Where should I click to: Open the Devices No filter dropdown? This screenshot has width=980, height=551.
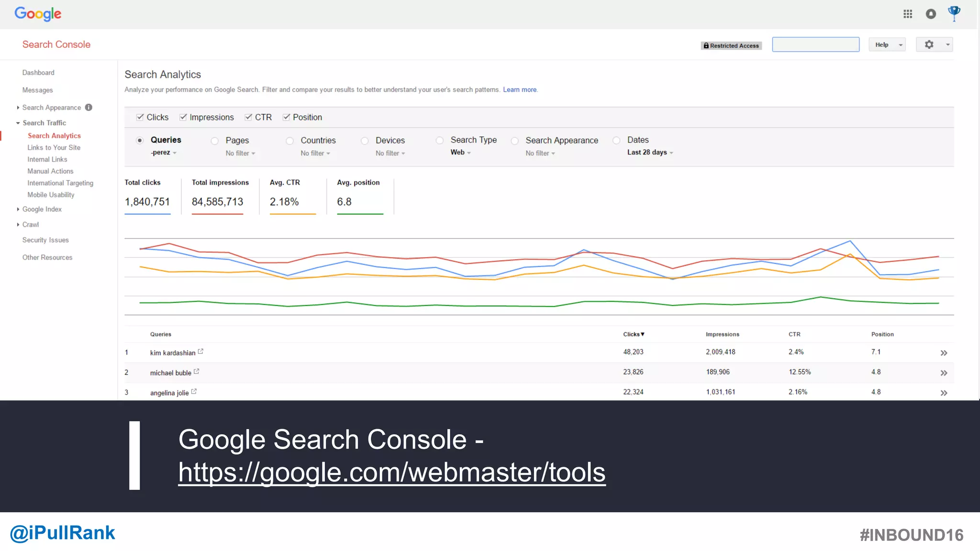390,153
